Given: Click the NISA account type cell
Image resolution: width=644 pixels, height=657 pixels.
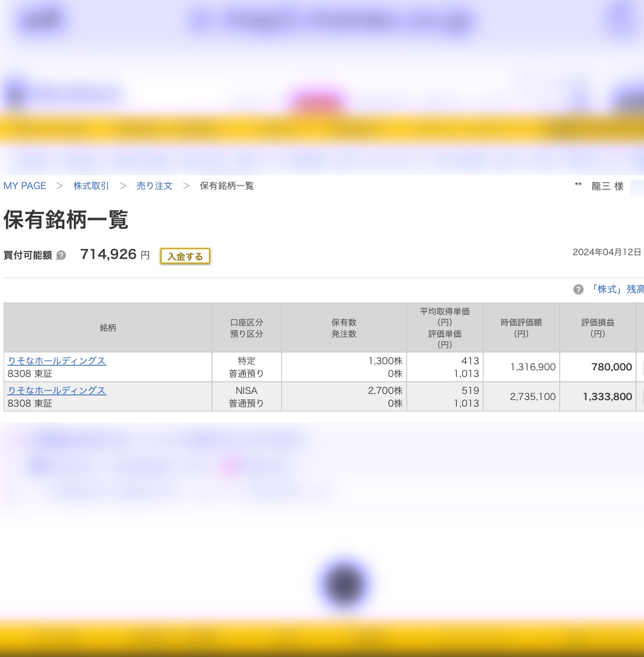Looking at the screenshot, I should pyautogui.click(x=246, y=390).
